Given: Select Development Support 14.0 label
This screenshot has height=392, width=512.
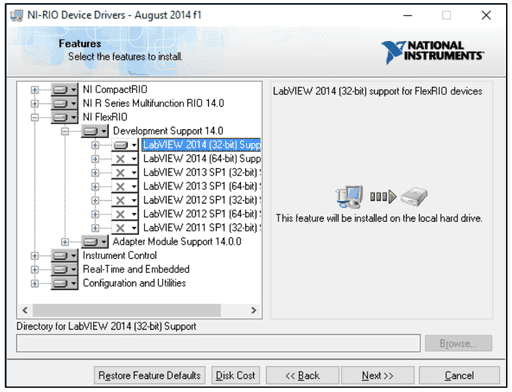Looking at the screenshot, I should [x=168, y=131].
